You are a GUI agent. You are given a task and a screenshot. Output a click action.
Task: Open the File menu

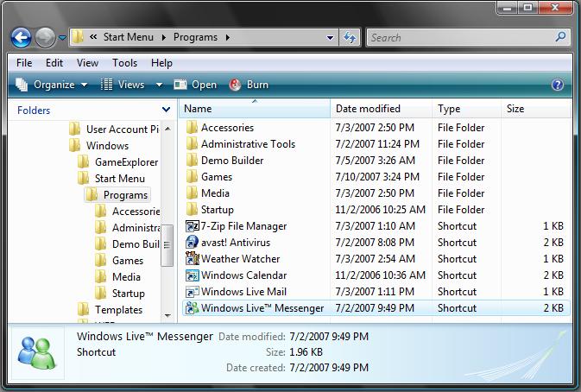(24, 63)
